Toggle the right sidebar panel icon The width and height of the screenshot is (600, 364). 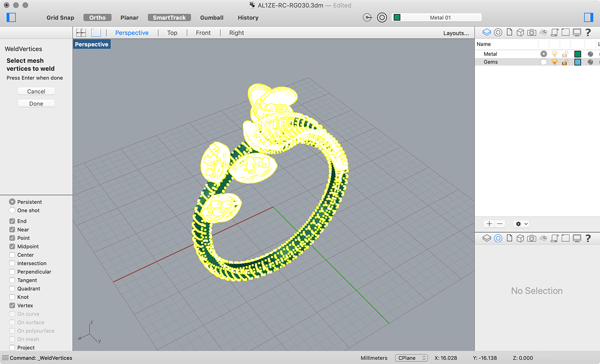coord(589,17)
